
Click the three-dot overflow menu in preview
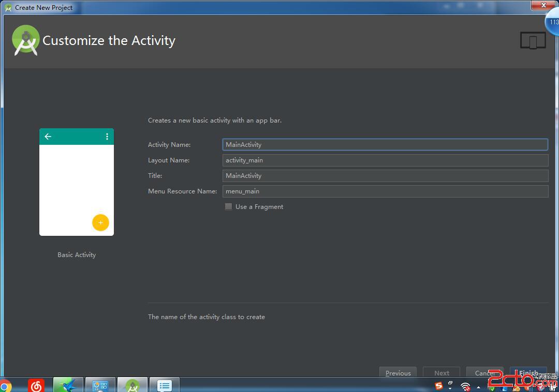(107, 137)
